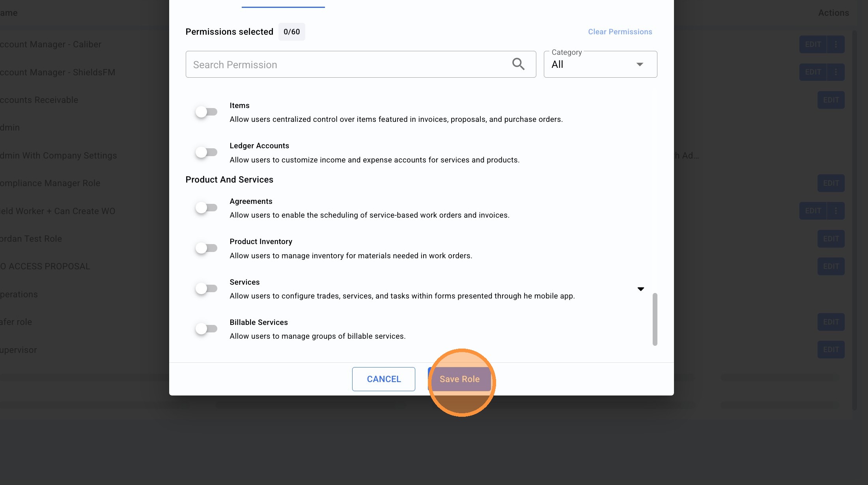
Task: Click the permissions list scrollbar
Action: click(655, 319)
